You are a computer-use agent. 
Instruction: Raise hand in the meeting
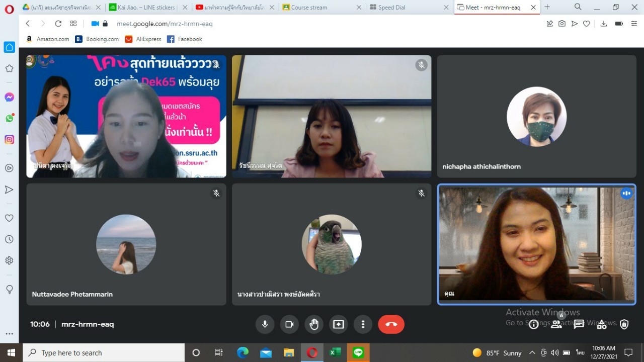[314, 324]
